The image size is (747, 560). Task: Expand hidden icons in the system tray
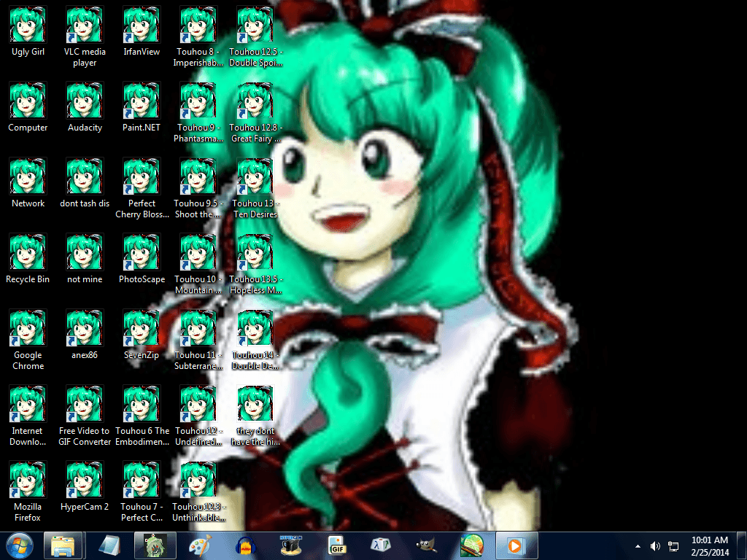[x=637, y=545]
